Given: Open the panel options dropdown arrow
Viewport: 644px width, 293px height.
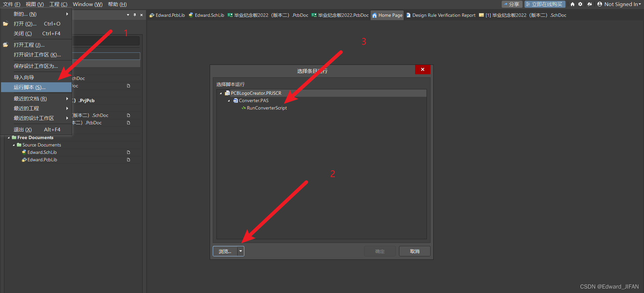Looking at the screenshot, I should click(x=128, y=15).
